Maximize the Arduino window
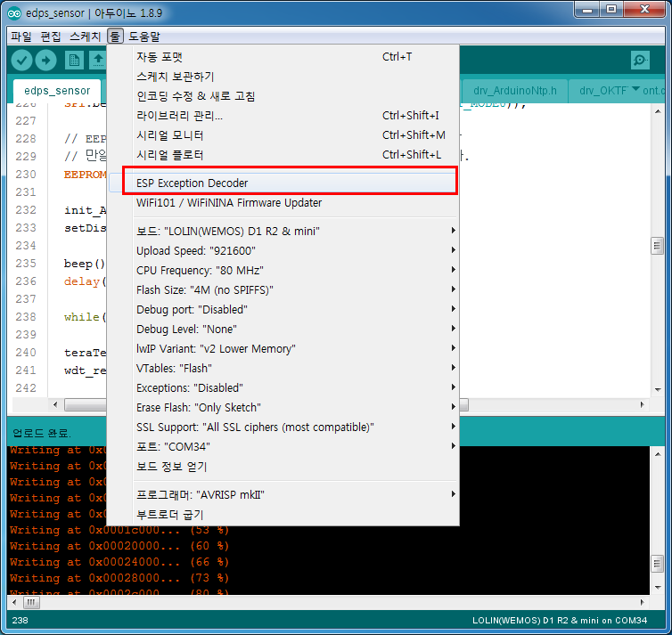 point(611,10)
